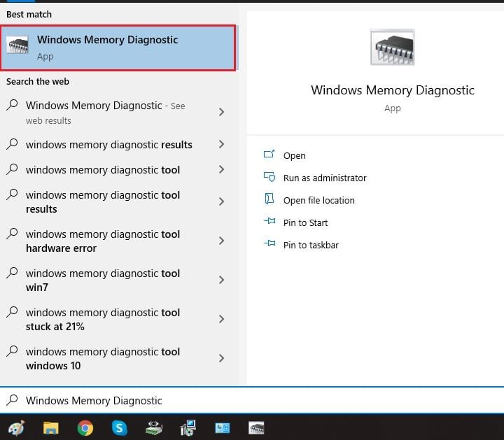Click the Pin to Start pin icon
Screen dimensions: 504x440
(x=269, y=221)
